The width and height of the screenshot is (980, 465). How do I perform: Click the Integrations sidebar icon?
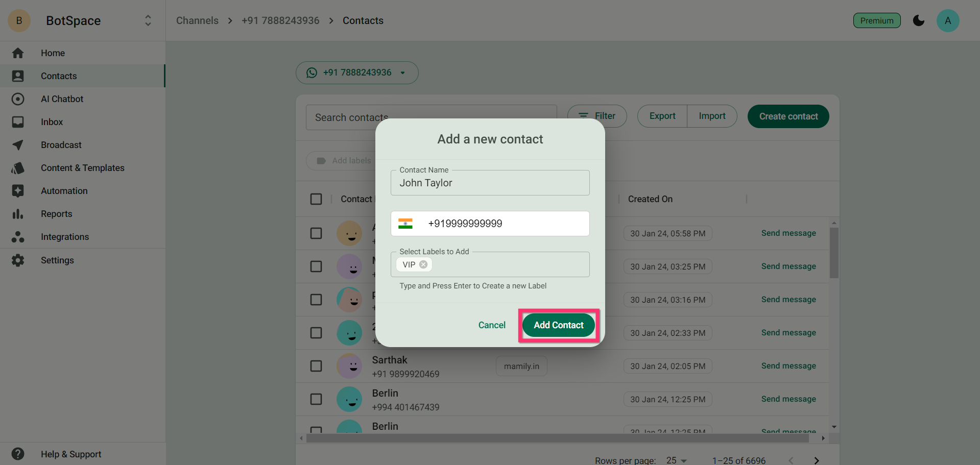[x=18, y=237]
